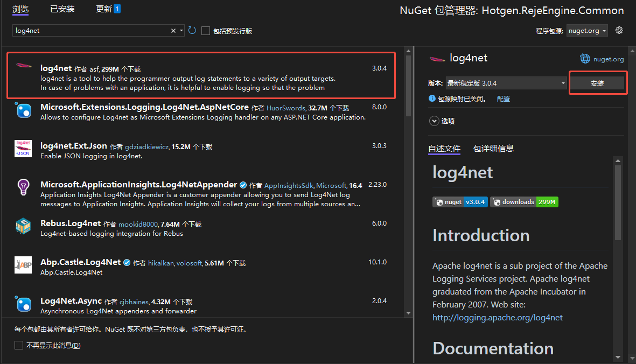Image resolution: width=636 pixels, height=364 pixels.
Task: Click the nuget v3.0.4 badge
Action: [x=460, y=202]
